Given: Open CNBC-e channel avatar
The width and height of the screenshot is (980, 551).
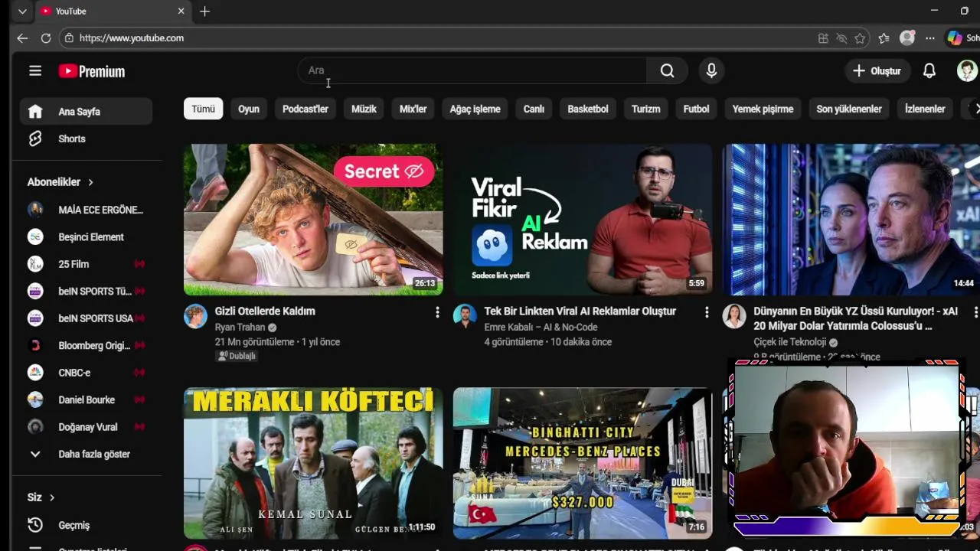Looking at the screenshot, I should click(x=35, y=373).
